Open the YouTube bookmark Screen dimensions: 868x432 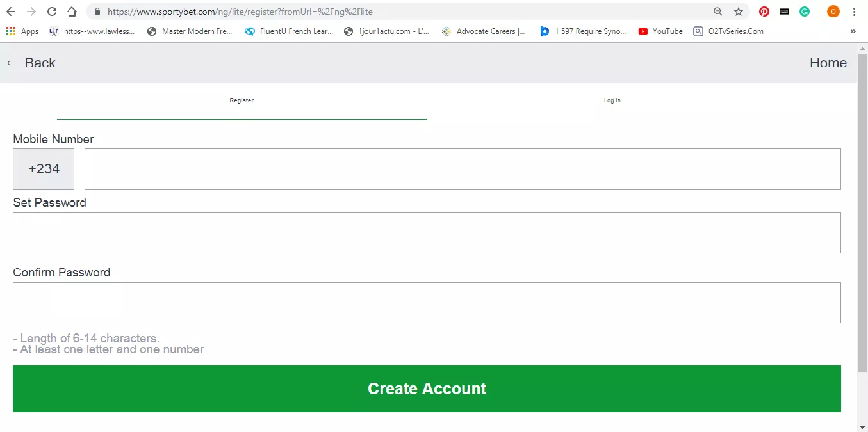(660, 31)
